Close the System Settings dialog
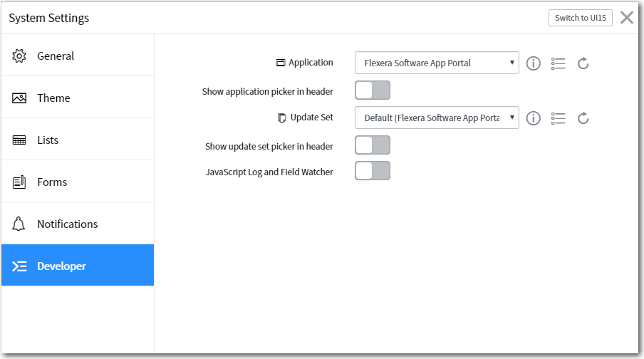This screenshot has height=359, width=644. coord(627,18)
